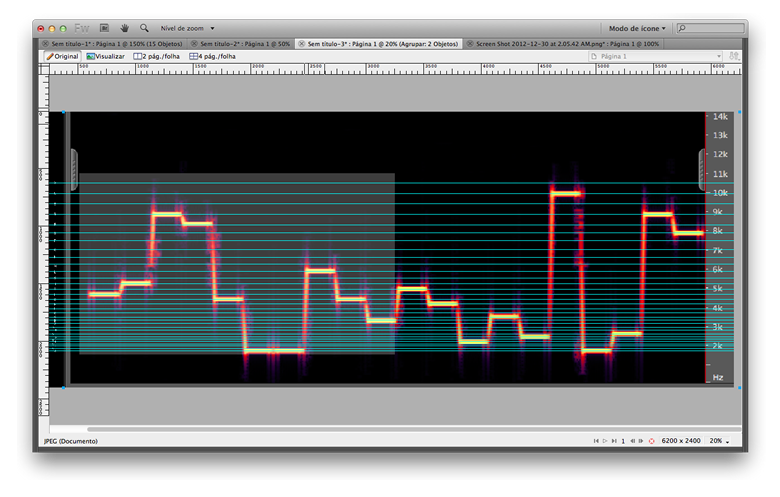The height and width of the screenshot is (497, 780).
Task: Select the Zoom magnifier tool
Action: pos(144,28)
